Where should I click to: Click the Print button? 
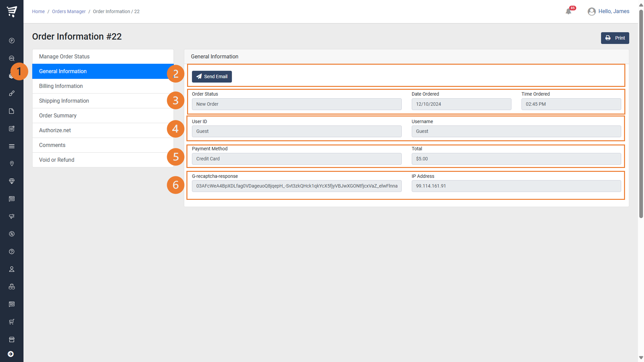click(x=615, y=38)
